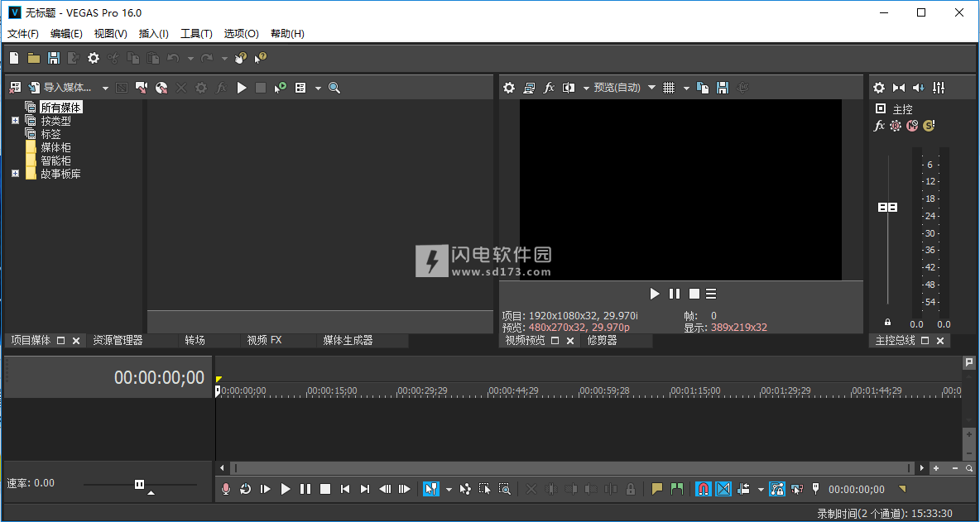Screen dimensions: 980x522
Task: Mute the master bus
Action: tap(912, 126)
